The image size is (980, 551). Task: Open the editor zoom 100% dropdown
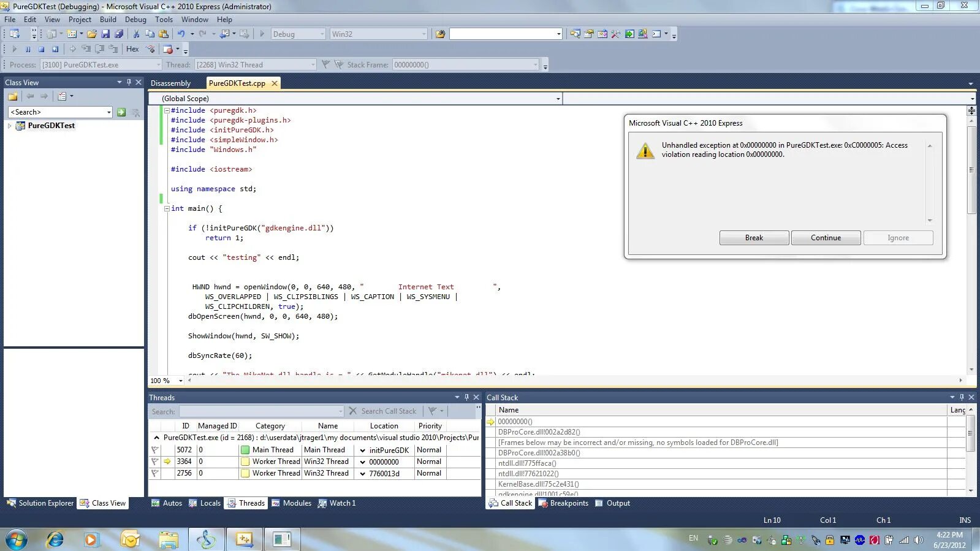tap(180, 381)
